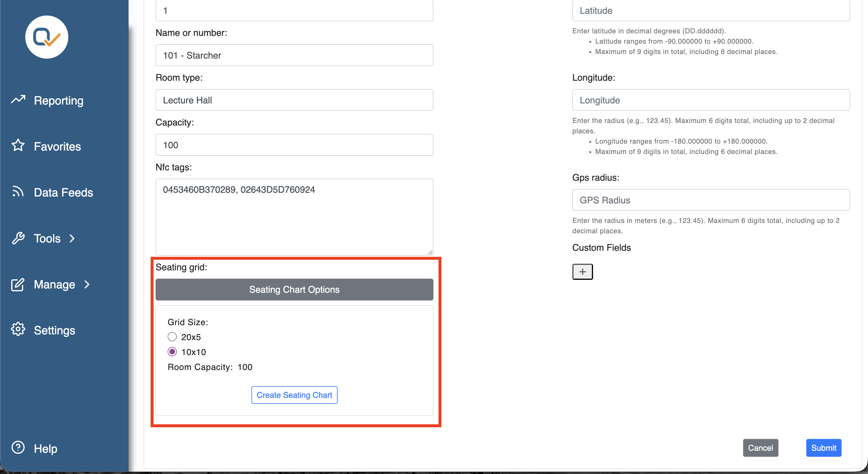Click the 'Gps radius:' label
The height and width of the screenshot is (474, 868).
point(596,178)
